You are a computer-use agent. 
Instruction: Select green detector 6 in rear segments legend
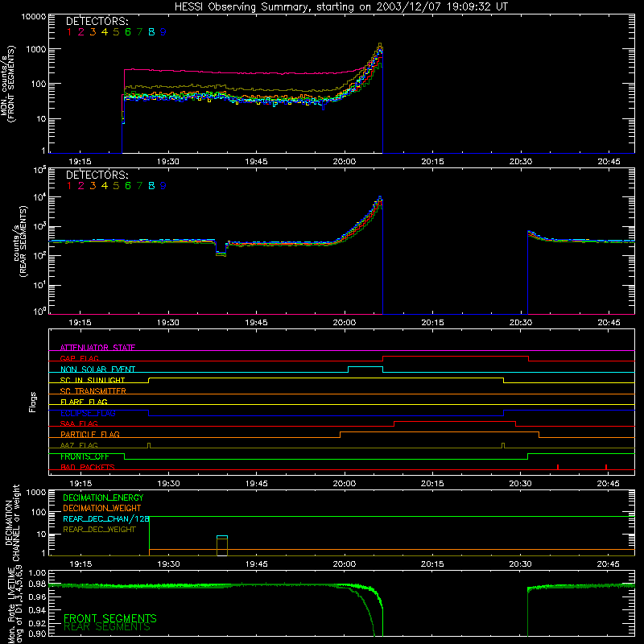[128, 186]
